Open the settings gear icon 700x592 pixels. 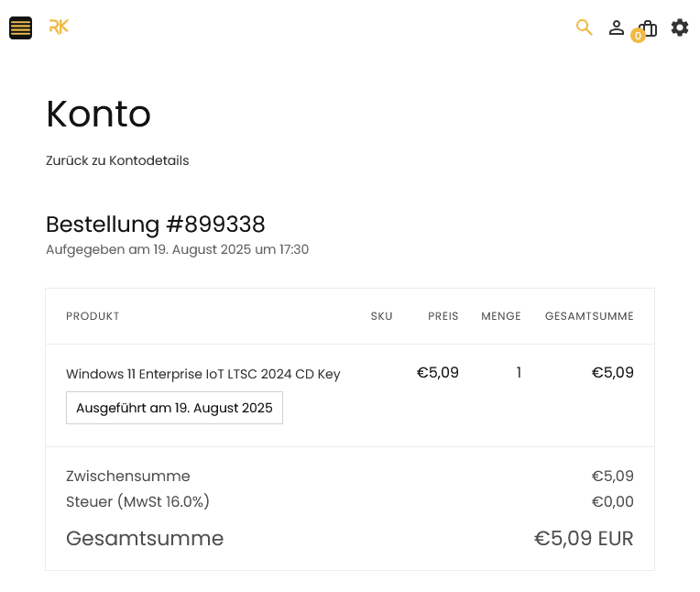[680, 27]
